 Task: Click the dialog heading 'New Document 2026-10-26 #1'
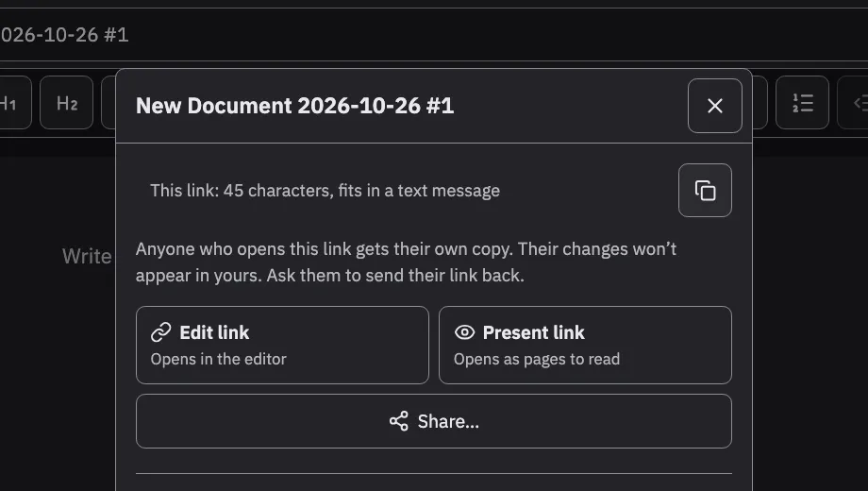click(x=295, y=106)
